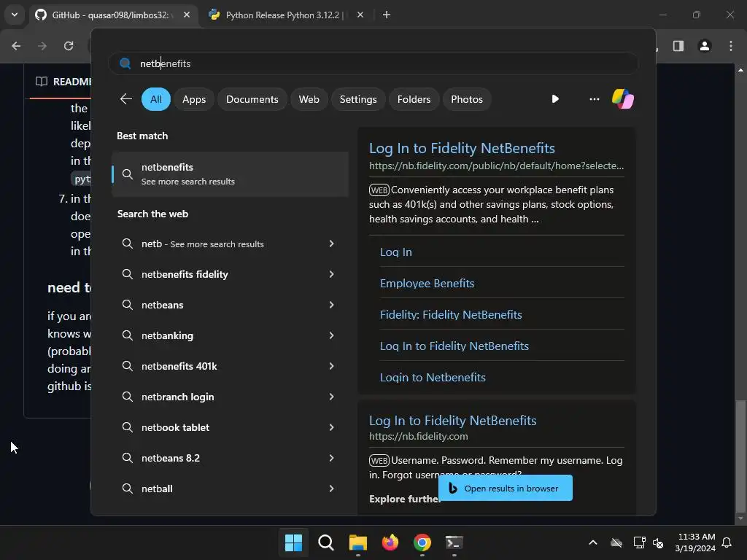Open best match netbenefits result

(230, 174)
